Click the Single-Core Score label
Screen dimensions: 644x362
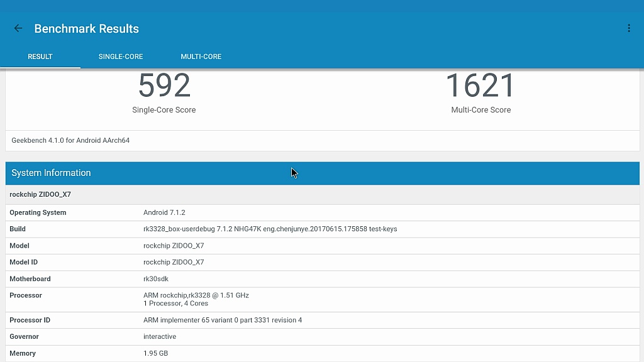[x=164, y=110]
